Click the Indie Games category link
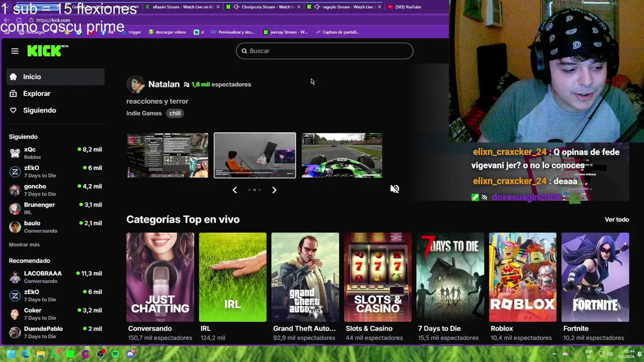This screenshot has width=644, height=362. tap(144, 113)
